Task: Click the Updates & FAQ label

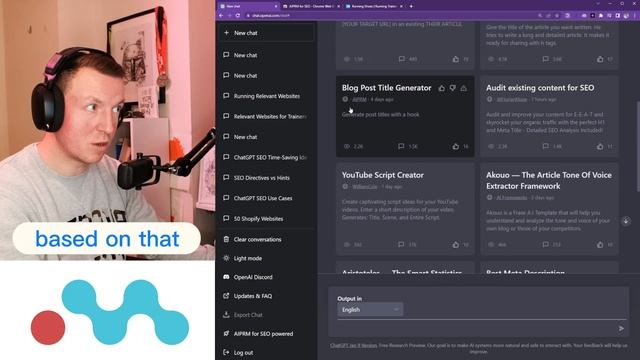Action: click(x=253, y=296)
